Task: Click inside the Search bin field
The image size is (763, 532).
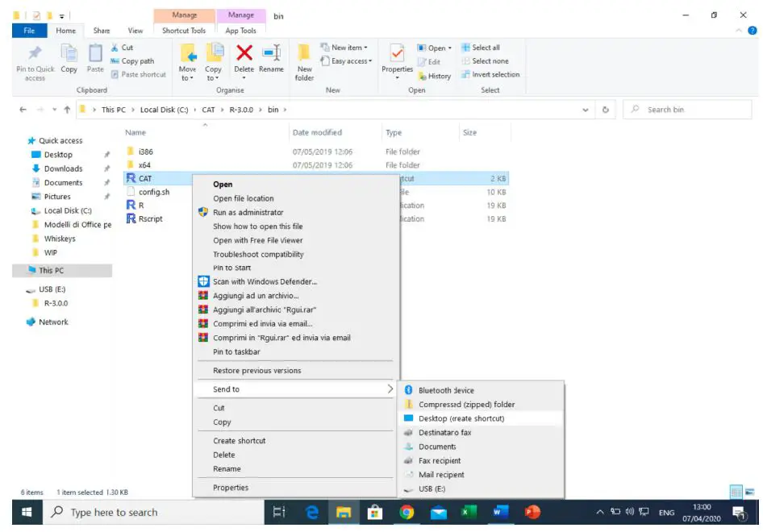Action: 687,109
